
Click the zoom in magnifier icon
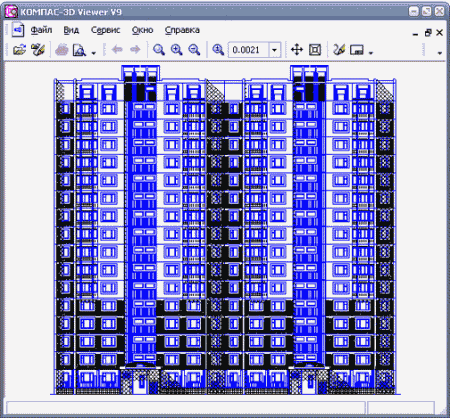coord(176,50)
